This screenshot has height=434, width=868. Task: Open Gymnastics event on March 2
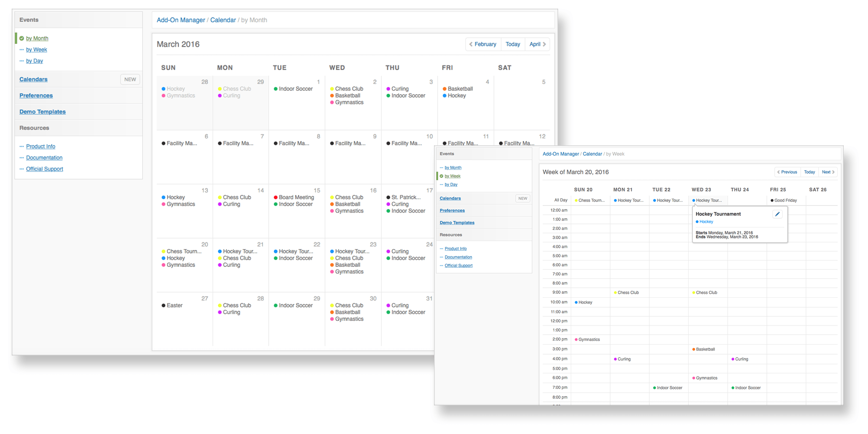(347, 102)
